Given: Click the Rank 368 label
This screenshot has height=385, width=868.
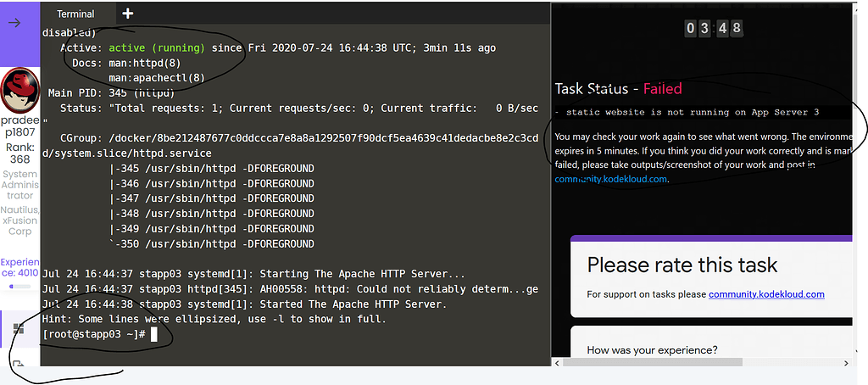Looking at the screenshot, I should click(x=19, y=153).
